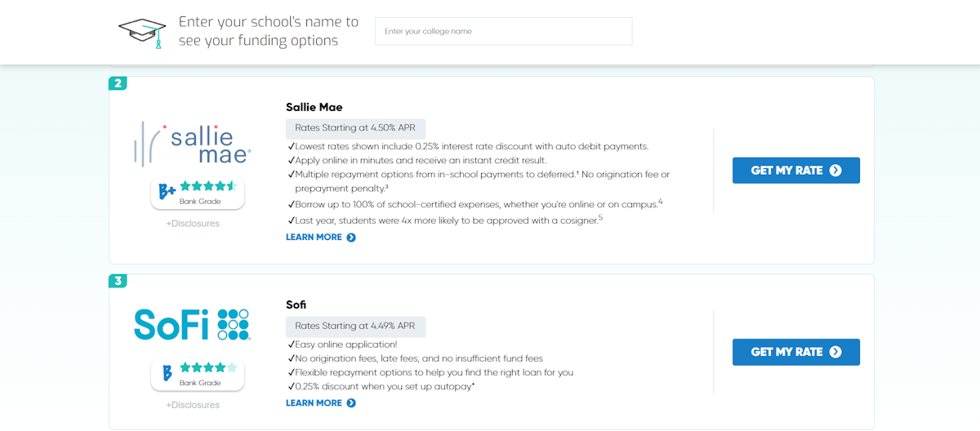
Task: Click Sallie Mae B+ bank grade badge
Action: click(x=198, y=193)
